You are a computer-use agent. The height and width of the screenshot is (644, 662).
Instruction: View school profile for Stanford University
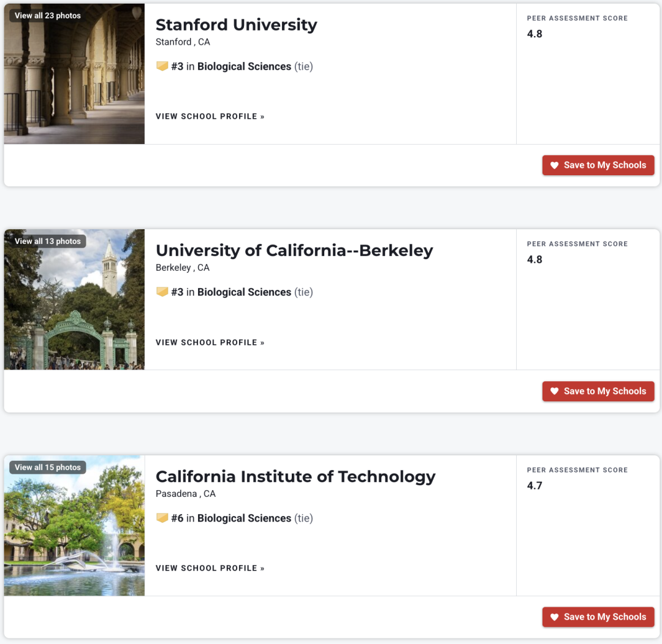coord(210,116)
